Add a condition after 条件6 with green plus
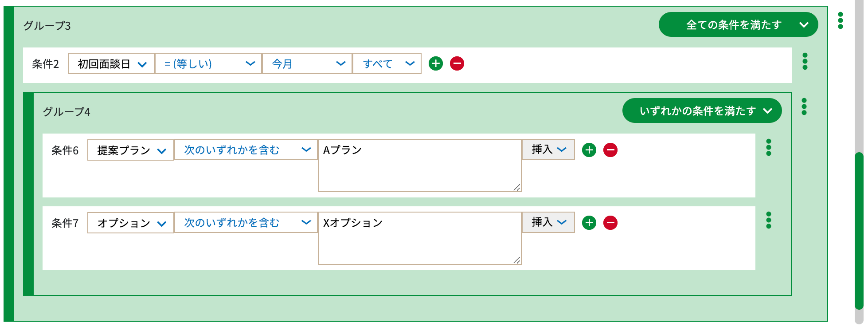 click(x=589, y=150)
